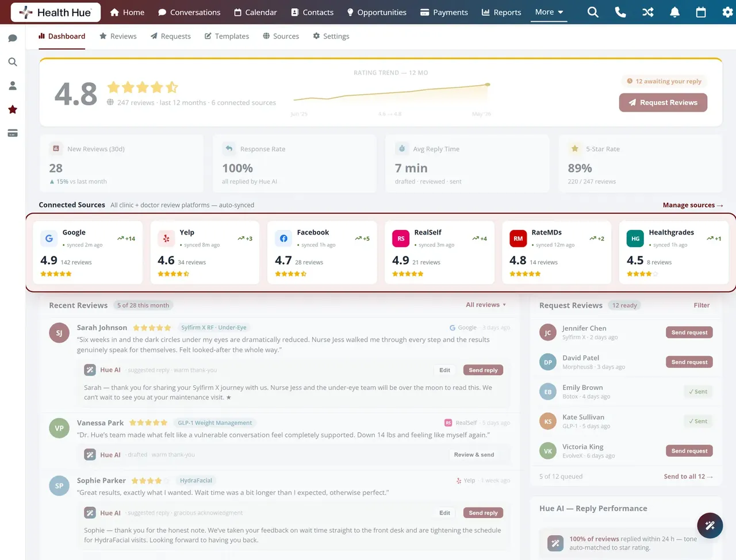Viewport: 736px width, 560px height.
Task: Open the person icon in left sidebar
Action: [x=13, y=86]
